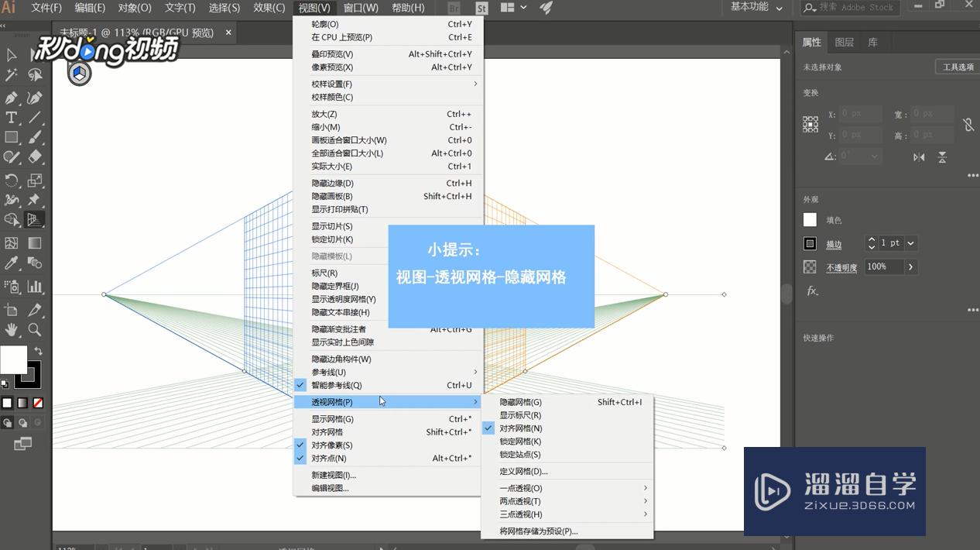Image resolution: width=980 pixels, height=550 pixels.
Task: Select the Rotate tool
Action: click(12, 181)
